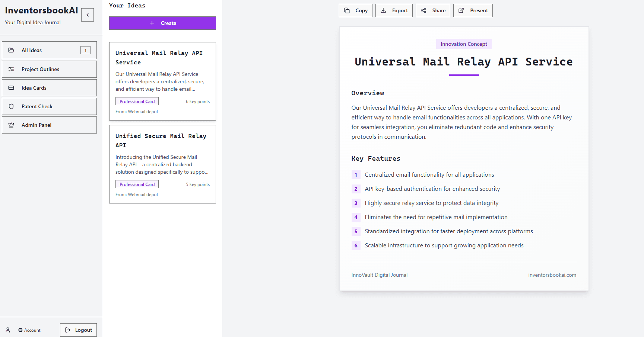Click the download icon on Export button
This screenshot has width=644, height=337.
(x=383, y=10)
